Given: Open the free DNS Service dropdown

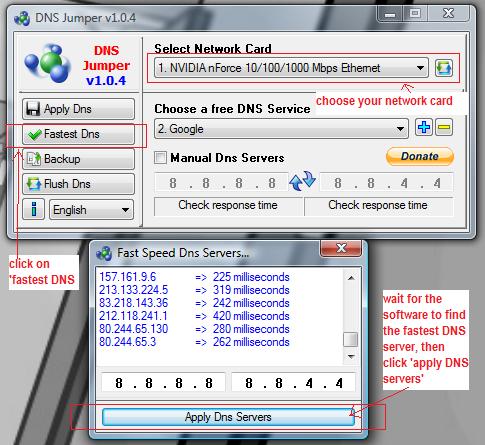Looking at the screenshot, I should 281,129.
